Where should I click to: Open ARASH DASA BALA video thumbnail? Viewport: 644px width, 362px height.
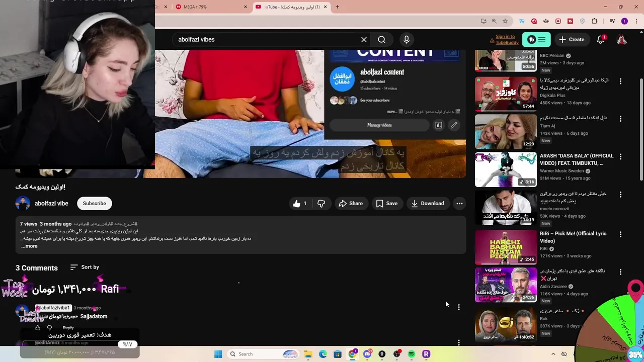click(506, 169)
